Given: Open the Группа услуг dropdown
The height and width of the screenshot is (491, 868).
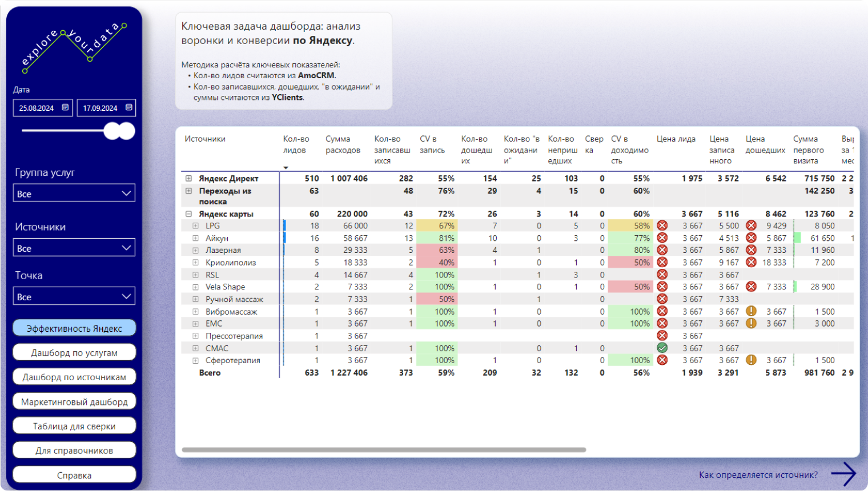Looking at the screenshot, I should (75, 193).
